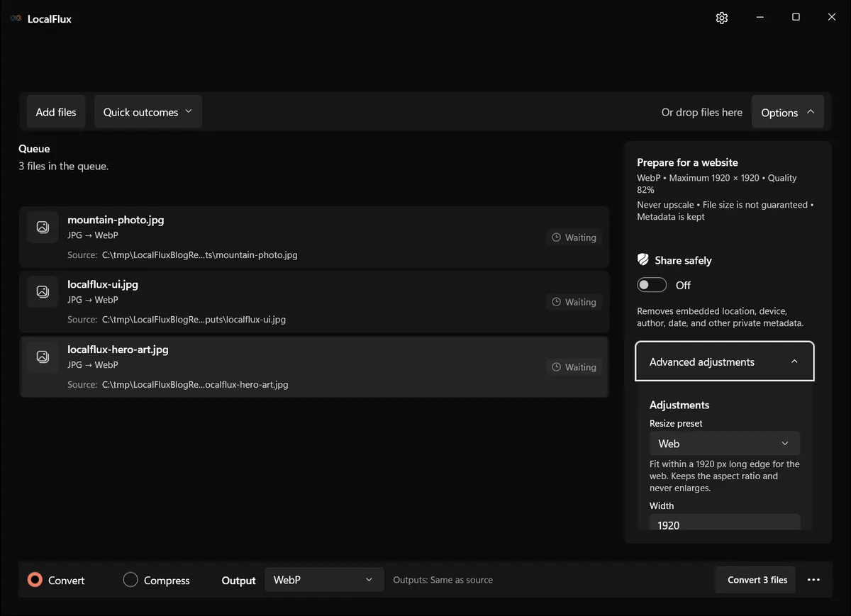Click the Resize preset label

676,423
